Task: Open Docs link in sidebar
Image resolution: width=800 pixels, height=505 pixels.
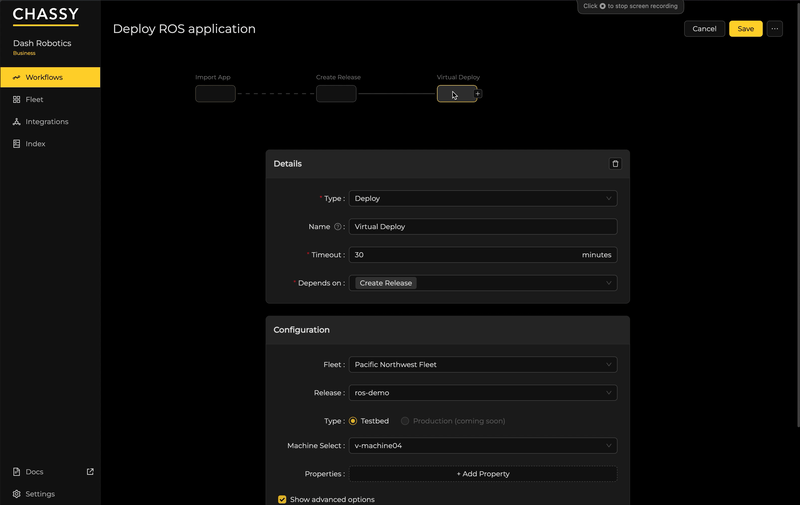Action: coord(50,472)
